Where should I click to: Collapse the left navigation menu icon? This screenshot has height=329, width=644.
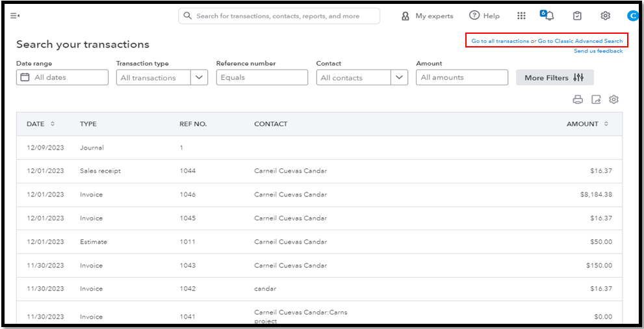click(14, 16)
